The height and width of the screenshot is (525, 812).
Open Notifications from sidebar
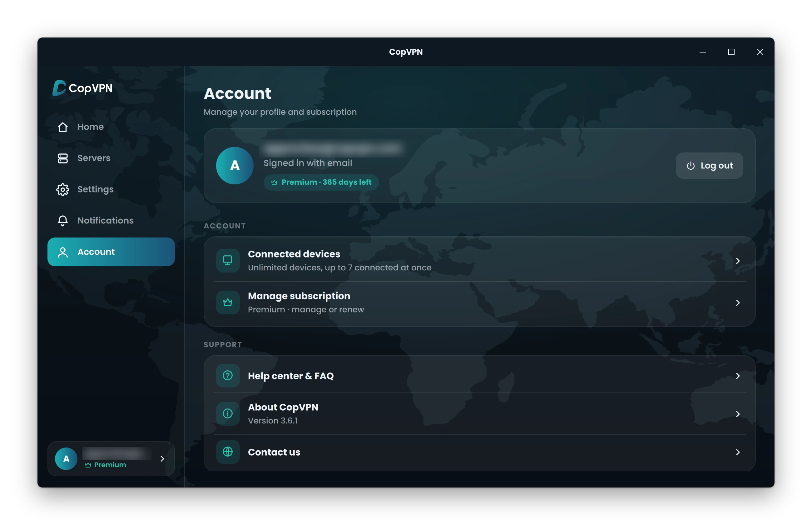[111, 221]
